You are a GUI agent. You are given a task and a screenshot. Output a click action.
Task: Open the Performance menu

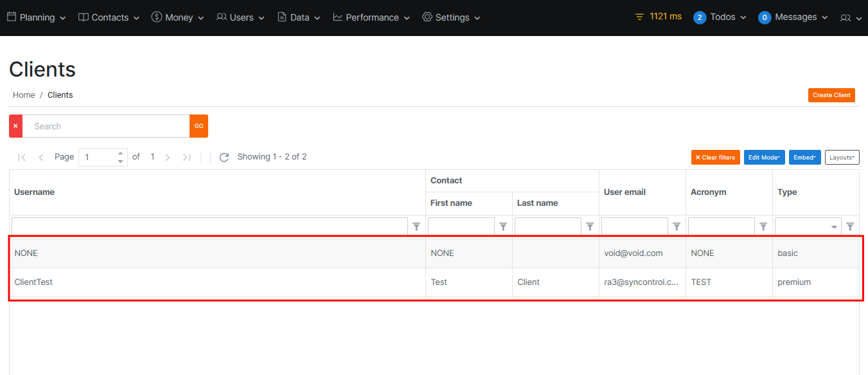pos(371,17)
